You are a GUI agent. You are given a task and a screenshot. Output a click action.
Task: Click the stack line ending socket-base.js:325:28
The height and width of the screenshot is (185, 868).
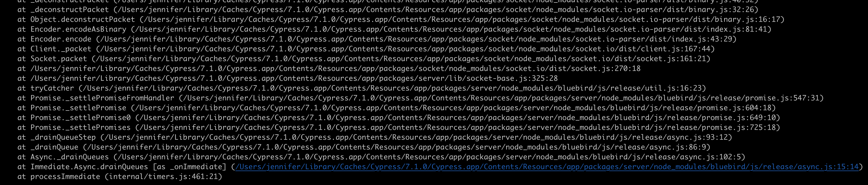287,78
